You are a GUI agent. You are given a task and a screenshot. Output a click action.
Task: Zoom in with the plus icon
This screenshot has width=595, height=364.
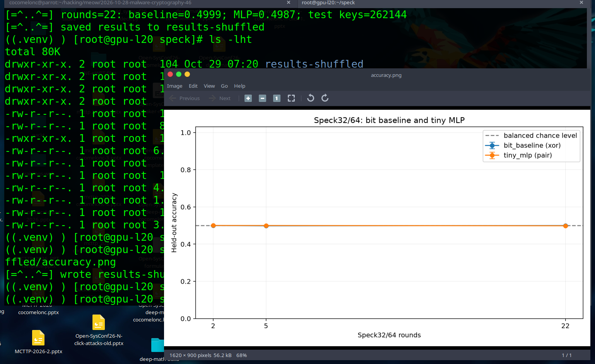click(x=248, y=98)
